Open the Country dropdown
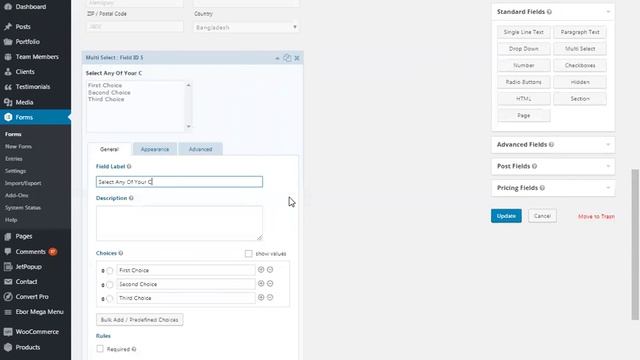 click(x=246, y=27)
